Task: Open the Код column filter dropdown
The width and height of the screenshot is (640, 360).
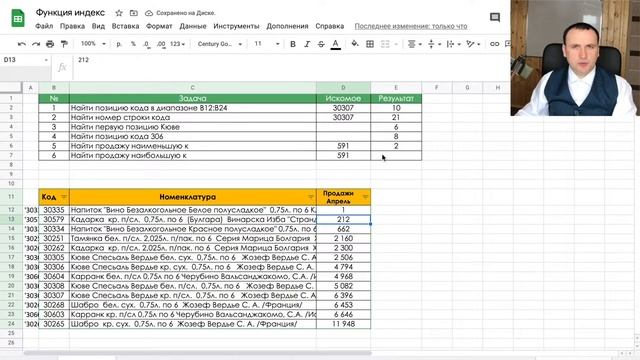Action: click(x=64, y=197)
